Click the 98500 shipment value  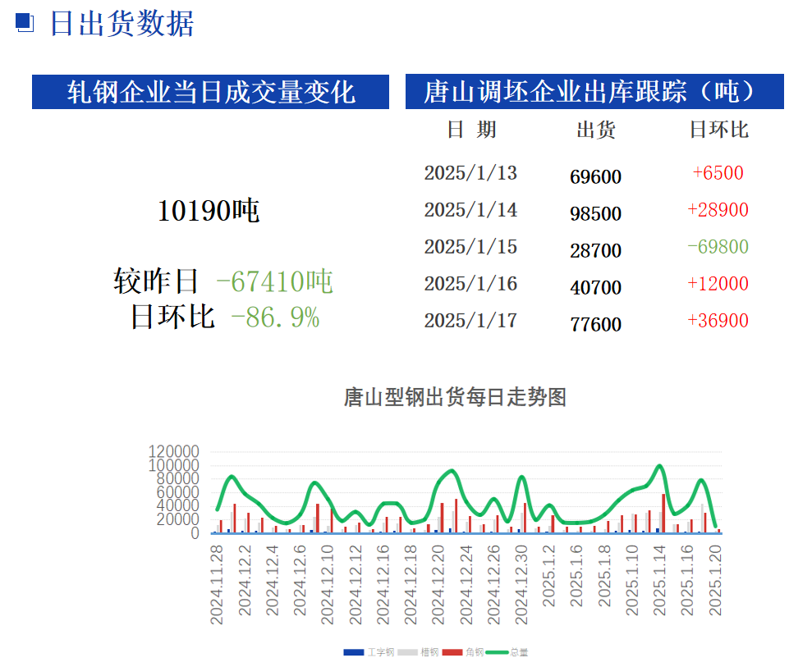595,214
